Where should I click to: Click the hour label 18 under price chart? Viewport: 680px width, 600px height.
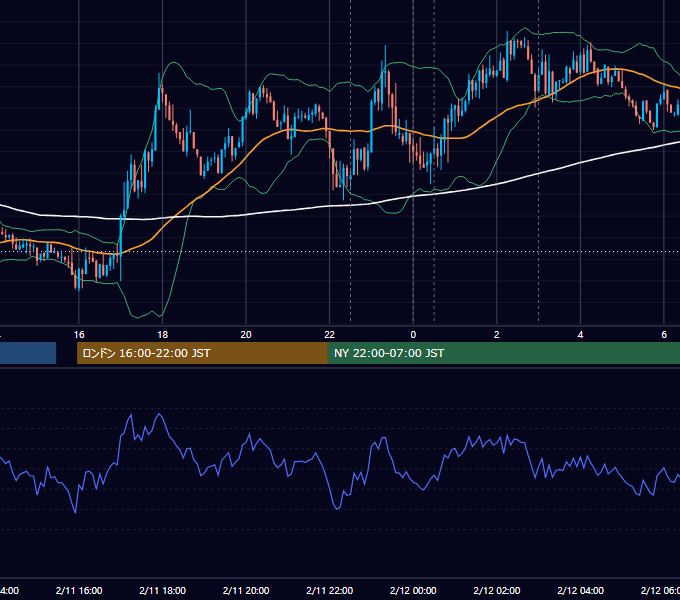point(163,335)
